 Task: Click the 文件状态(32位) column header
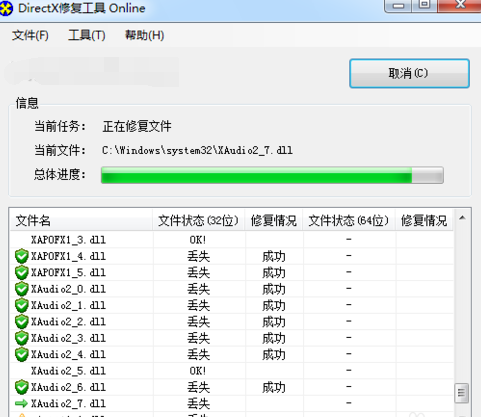click(198, 220)
